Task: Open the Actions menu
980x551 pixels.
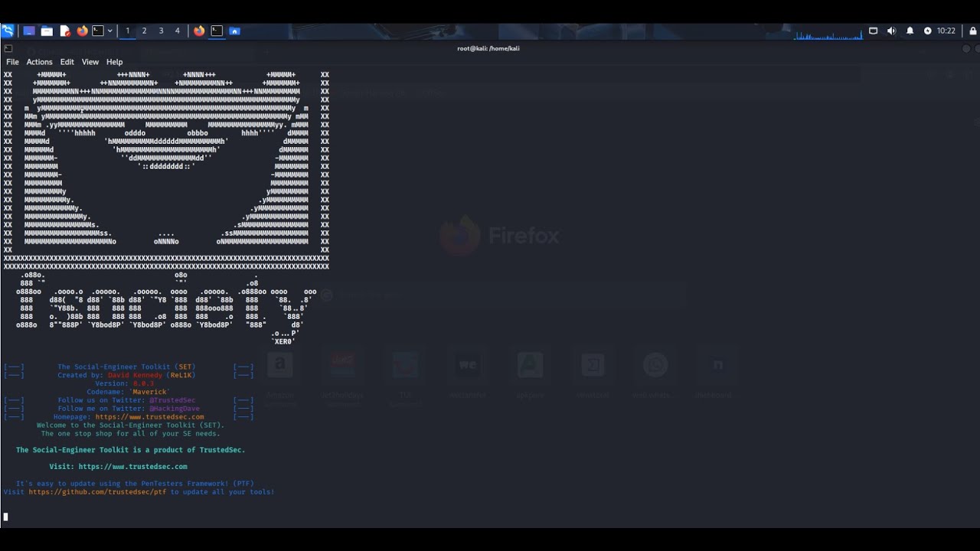Action: 39,62
